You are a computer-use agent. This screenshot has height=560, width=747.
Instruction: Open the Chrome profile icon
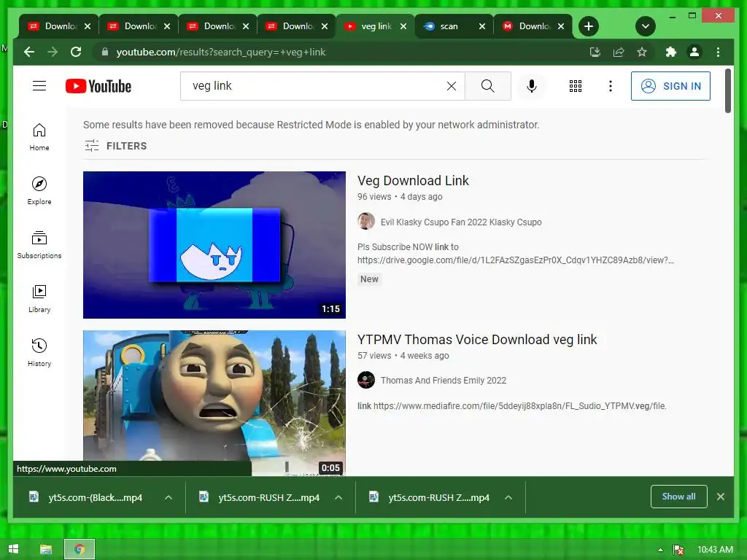[694, 52]
